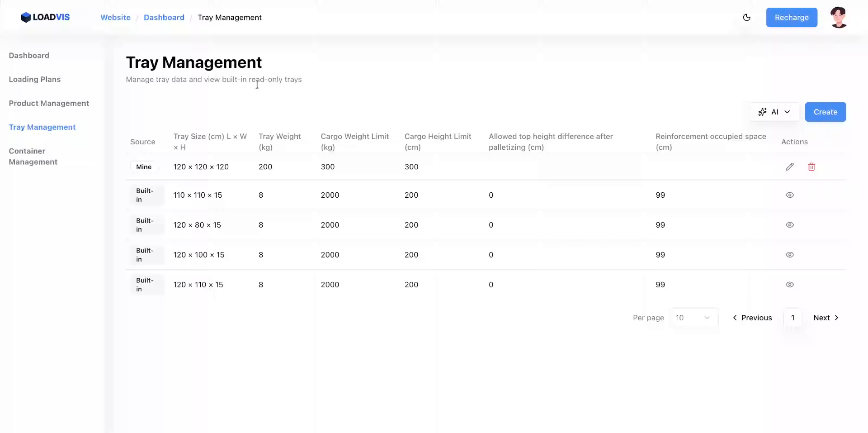Viewport: 868px width, 433px height.
Task: Expand the AI dropdown menu
Action: pyautogui.click(x=787, y=112)
